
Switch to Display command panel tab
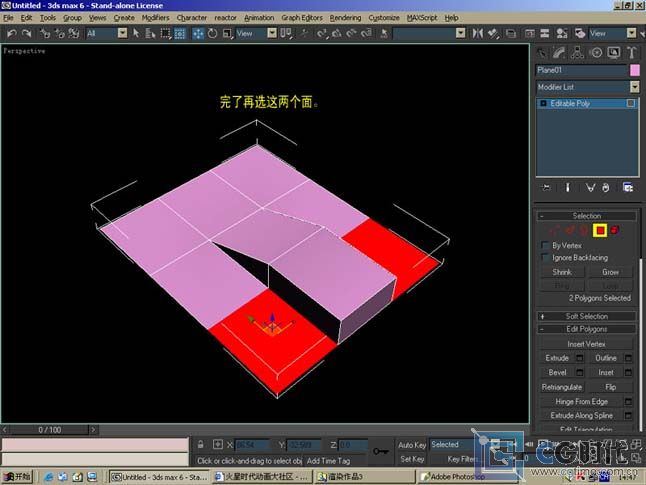pyautogui.click(x=613, y=53)
